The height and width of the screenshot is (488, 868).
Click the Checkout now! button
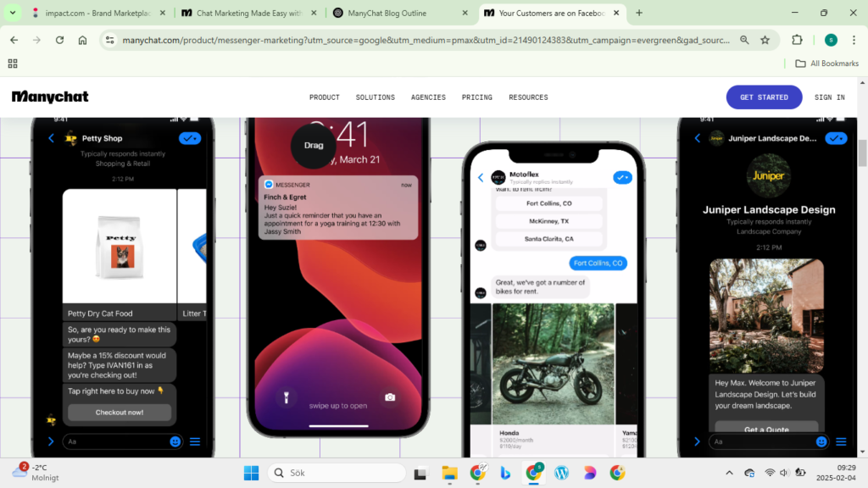(120, 413)
